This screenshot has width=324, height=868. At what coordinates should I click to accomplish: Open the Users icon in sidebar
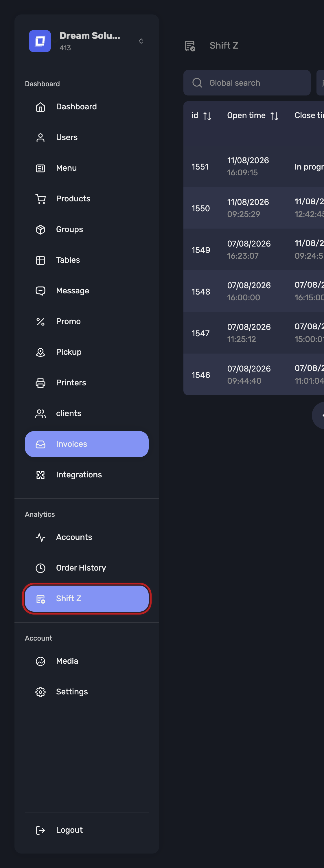41,137
